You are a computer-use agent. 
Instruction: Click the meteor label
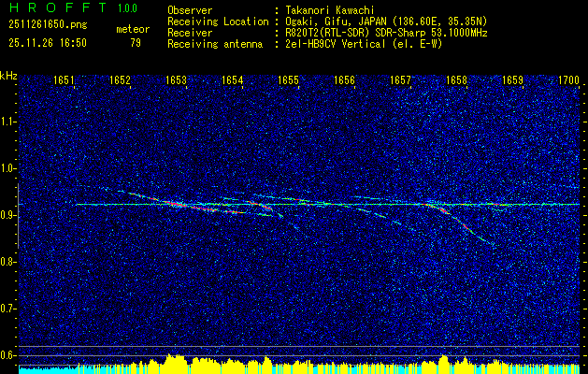133,29
